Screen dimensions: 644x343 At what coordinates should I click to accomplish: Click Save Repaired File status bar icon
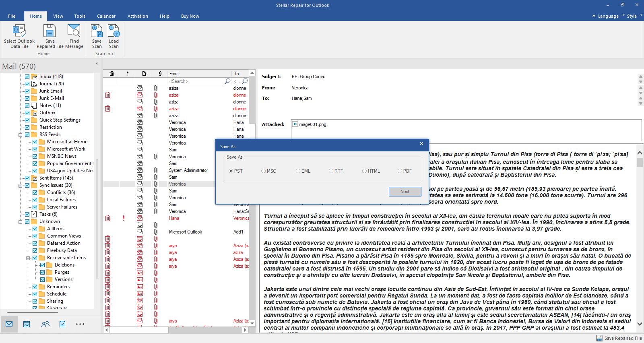pyautogui.click(x=599, y=338)
